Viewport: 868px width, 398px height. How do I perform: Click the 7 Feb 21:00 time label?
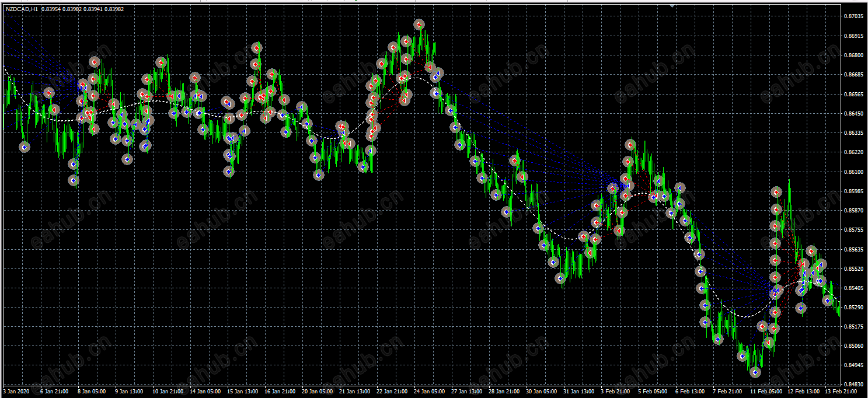[x=728, y=391]
